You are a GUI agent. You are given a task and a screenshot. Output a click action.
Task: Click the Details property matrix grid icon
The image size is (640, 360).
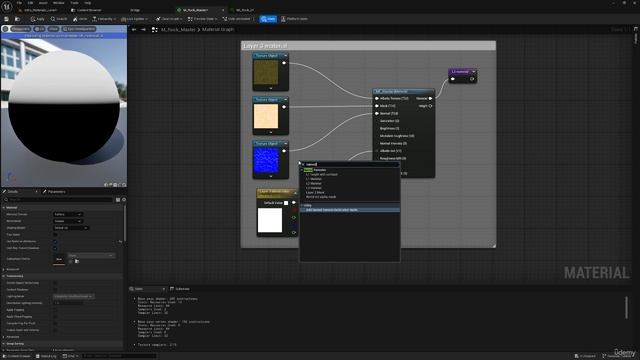coord(118,200)
